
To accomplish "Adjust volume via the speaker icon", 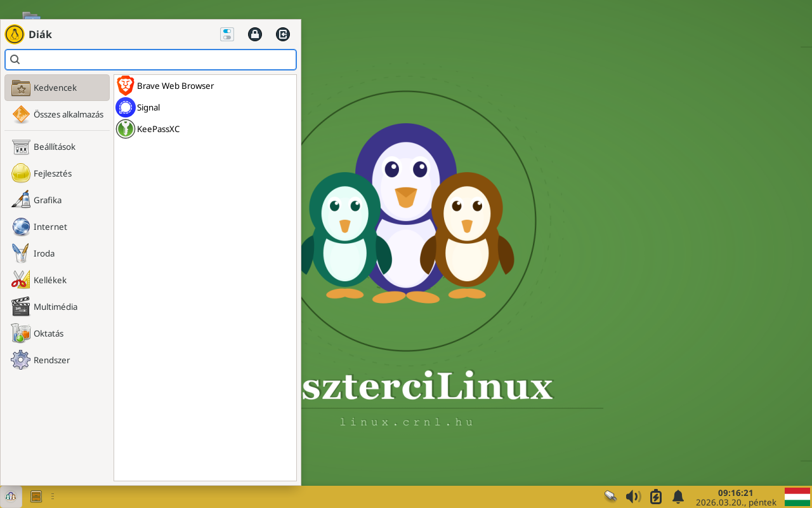I will click(x=633, y=496).
